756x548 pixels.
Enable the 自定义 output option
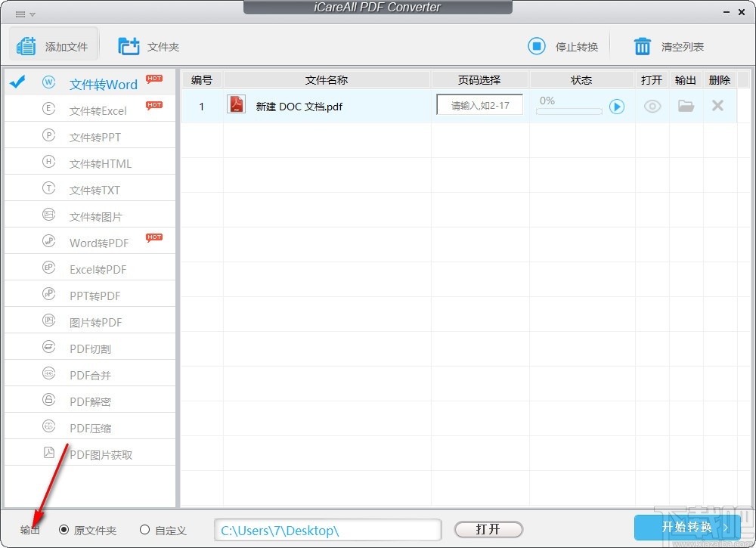click(x=144, y=531)
